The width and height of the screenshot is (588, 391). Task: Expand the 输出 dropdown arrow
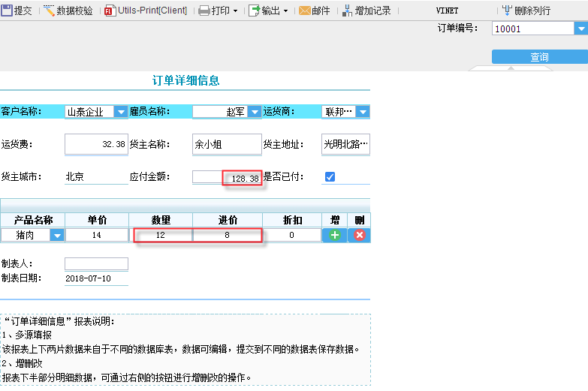coord(286,11)
